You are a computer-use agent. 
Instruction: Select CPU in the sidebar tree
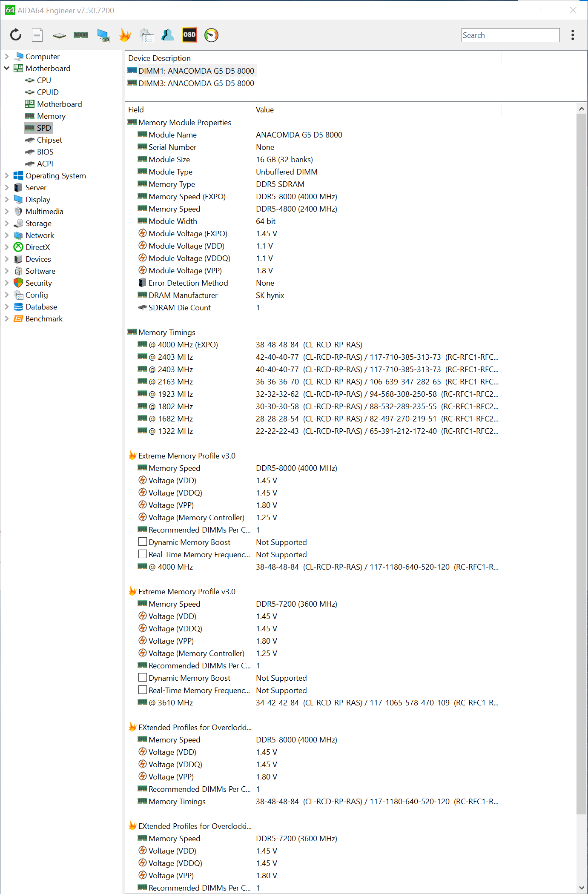(x=44, y=80)
